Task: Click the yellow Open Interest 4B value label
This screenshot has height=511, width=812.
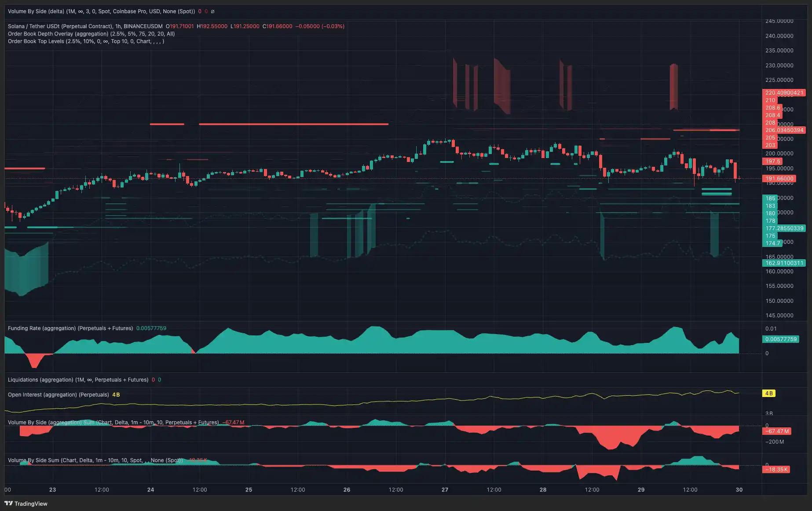Action: tap(769, 393)
